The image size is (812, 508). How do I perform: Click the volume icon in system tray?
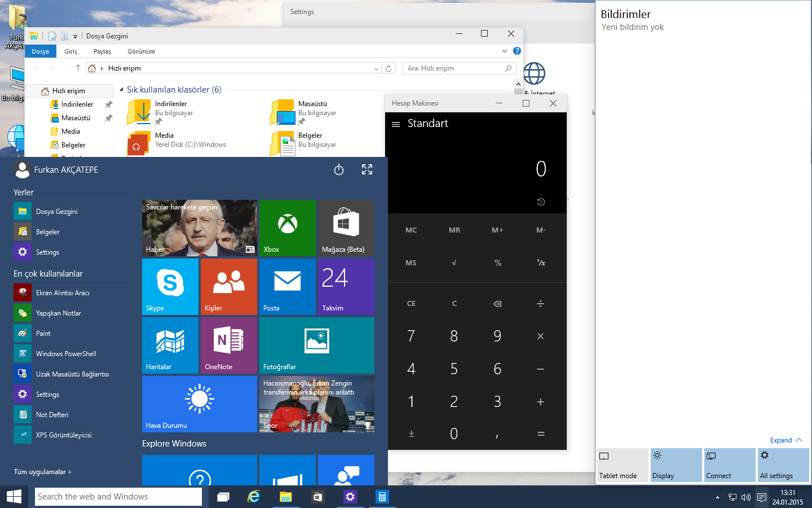(x=746, y=497)
